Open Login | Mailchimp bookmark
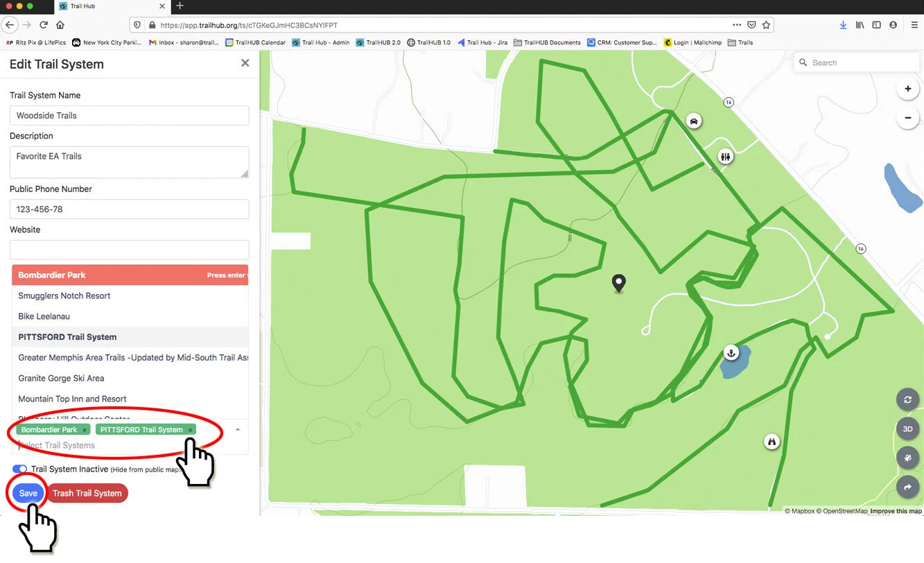 (692, 42)
